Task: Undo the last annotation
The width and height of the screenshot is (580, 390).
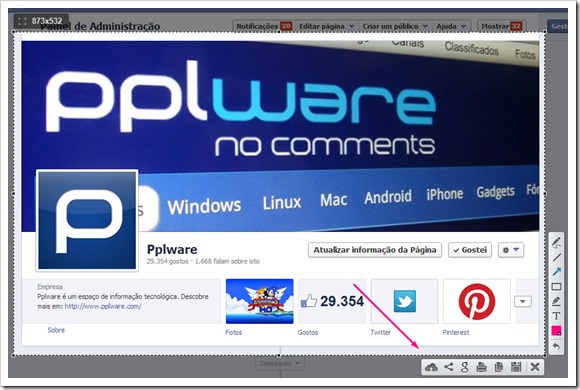Action: 556,346
